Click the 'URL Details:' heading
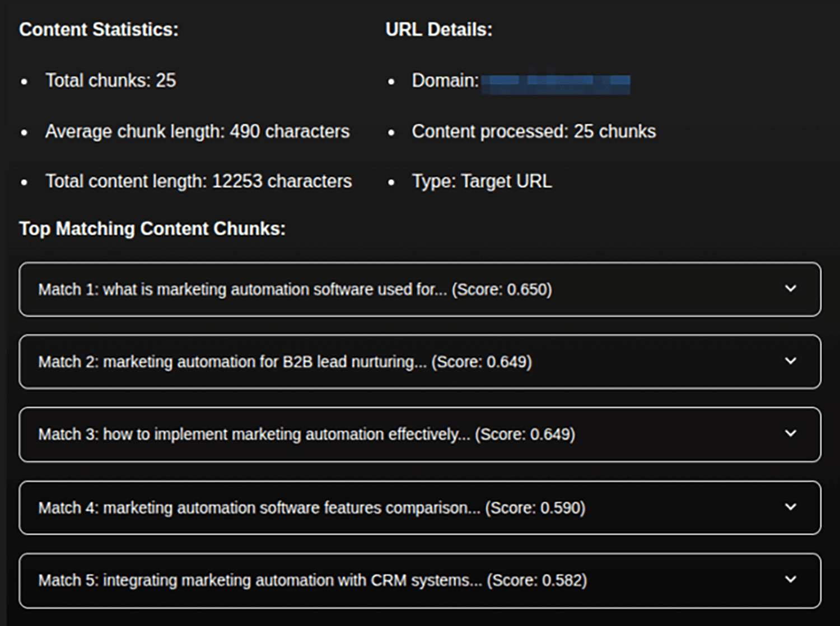The image size is (840, 626). (438, 29)
